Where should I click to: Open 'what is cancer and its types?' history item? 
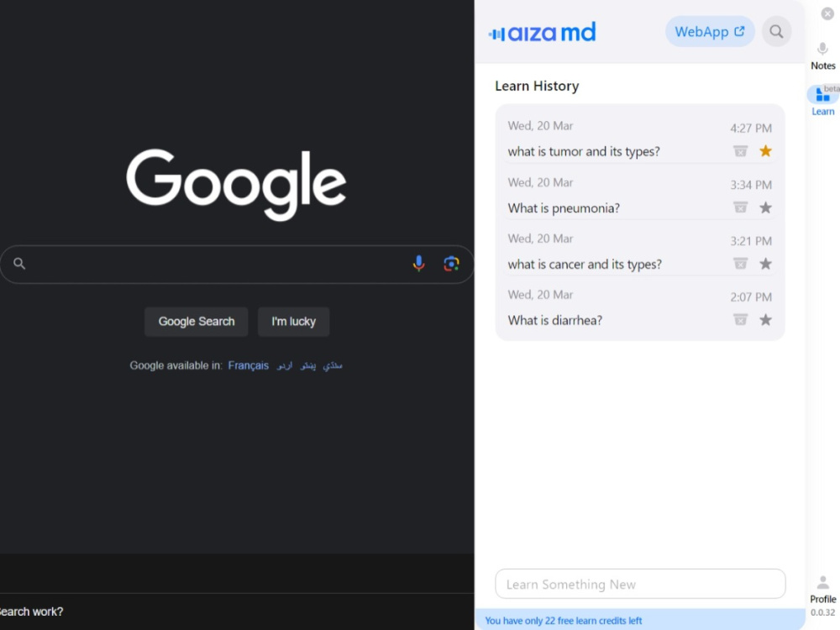tap(585, 264)
